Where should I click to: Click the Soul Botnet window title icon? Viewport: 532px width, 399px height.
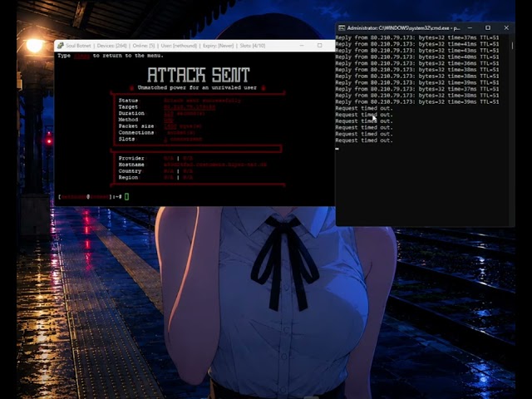(61, 46)
